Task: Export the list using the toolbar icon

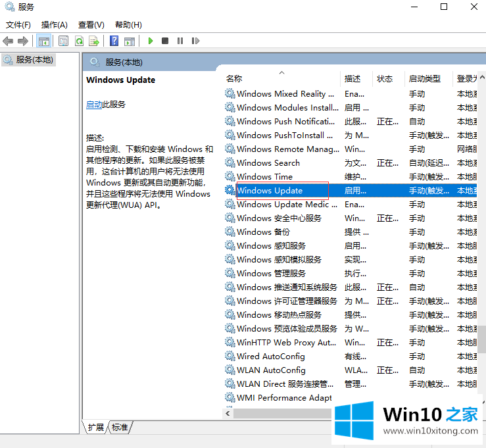Action: [x=94, y=41]
